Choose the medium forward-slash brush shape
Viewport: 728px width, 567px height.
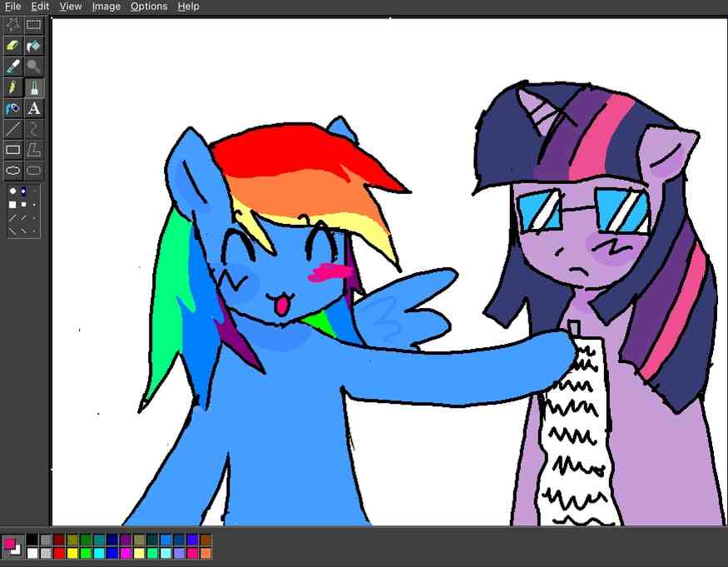pyautogui.click(x=23, y=217)
